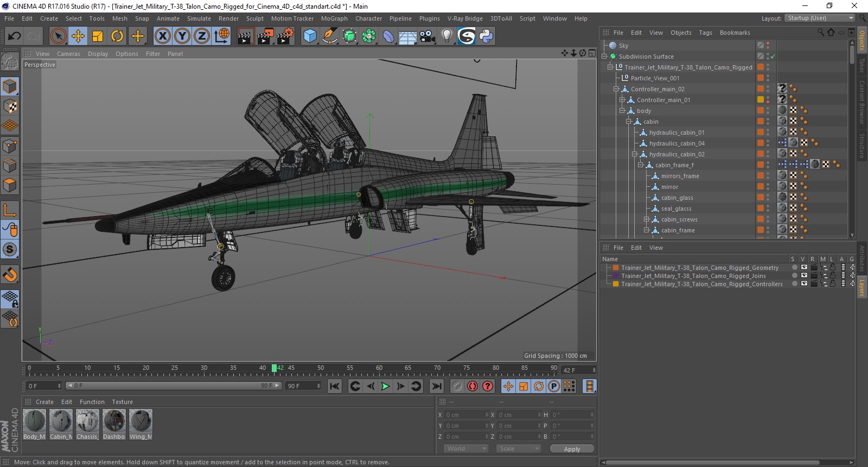Open the World coordinate dropdown
The width and height of the screenshot is (868, 467).
point(466,449)
